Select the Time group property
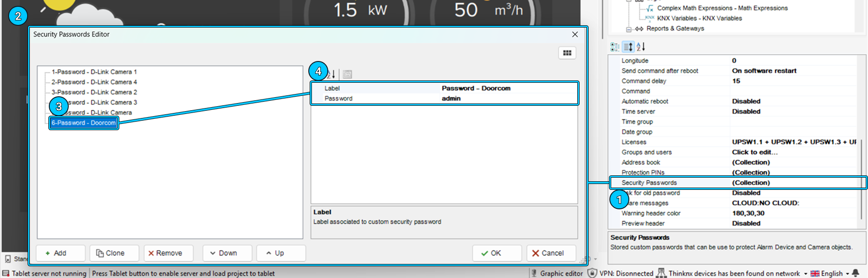Screen dimensions: 868x278 coord(637,122)
